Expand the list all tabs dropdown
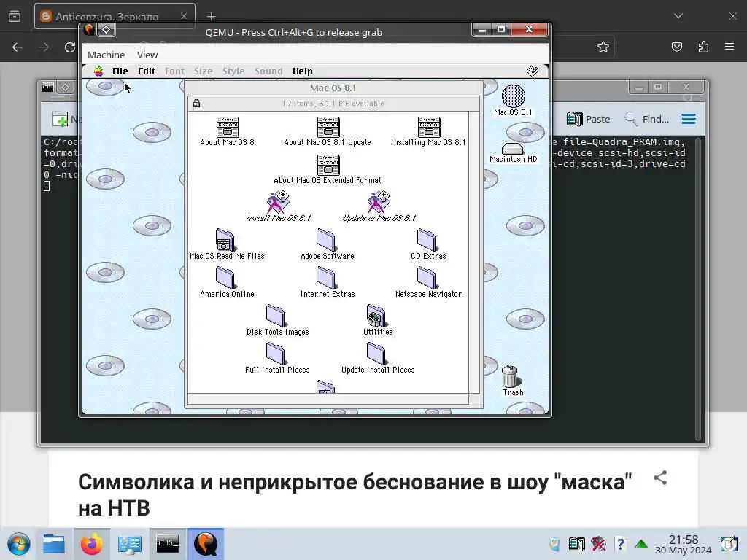 click(x=678, y=16)
